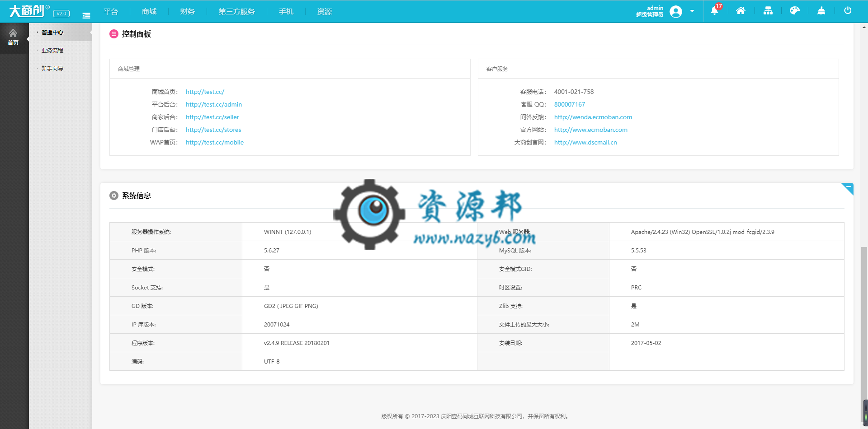Click the 2017-05-02 install date
The height and width of the screenshot is (429, 868).
646,343
